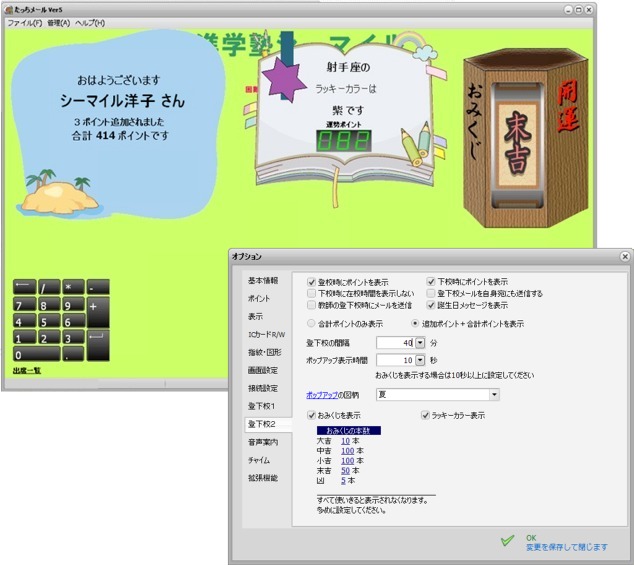Viewport: 634px width, 565px height.
Task: Open the 登下校の間隔 minutes dropdown
Action: [x=419, y=343]
